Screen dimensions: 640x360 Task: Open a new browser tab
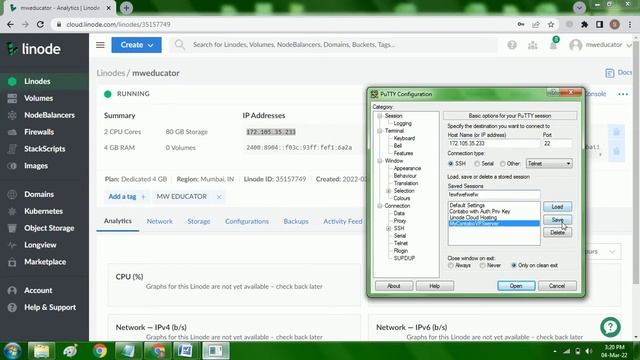pos(126,8)
